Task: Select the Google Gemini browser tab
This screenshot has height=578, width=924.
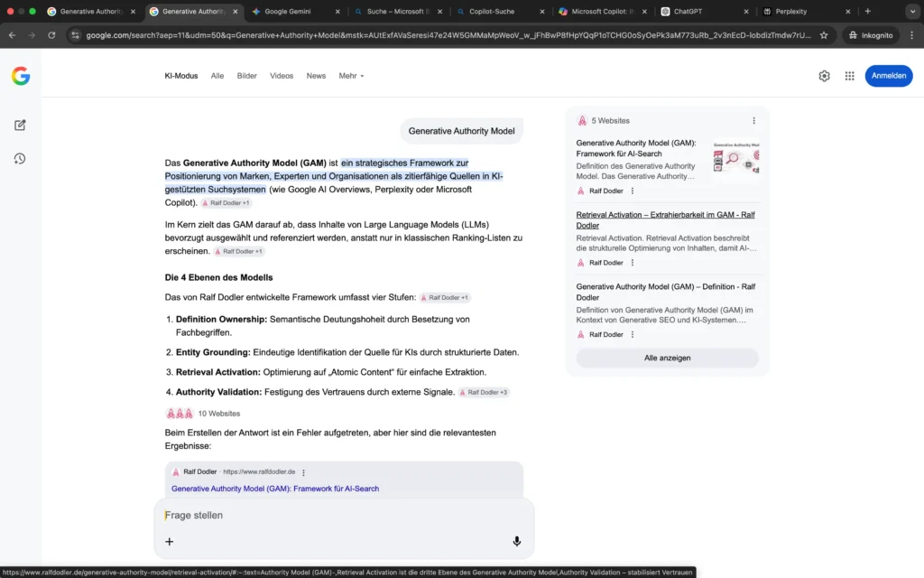Action: tap(287, 13)
